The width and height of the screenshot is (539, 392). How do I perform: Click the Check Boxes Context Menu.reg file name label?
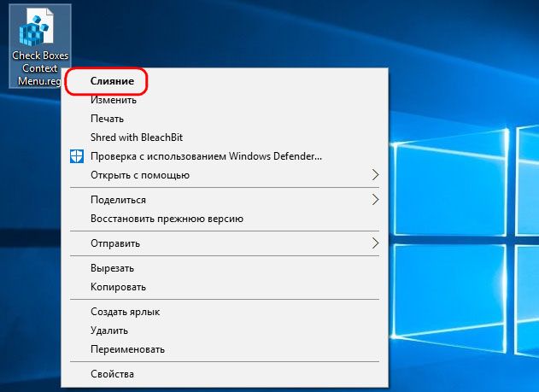[x=40, y=68]
